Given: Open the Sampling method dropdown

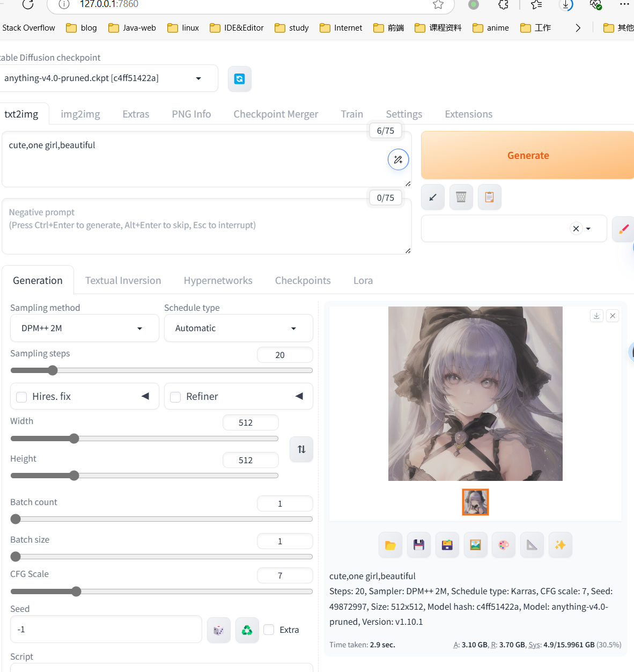Looking at the screenshot, I should (x=139, y=328).
